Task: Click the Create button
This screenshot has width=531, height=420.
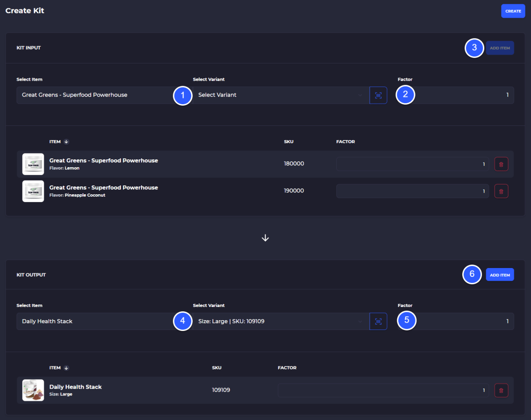Action: [513, 11]
